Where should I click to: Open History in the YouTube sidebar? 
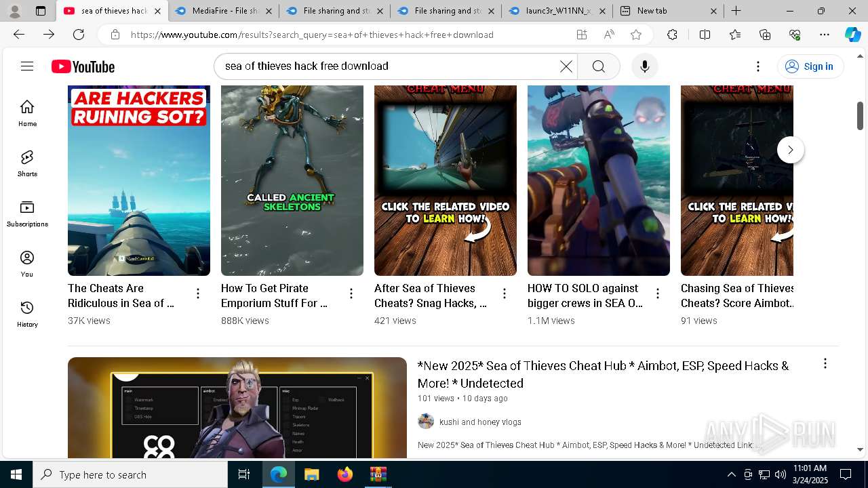27,314
